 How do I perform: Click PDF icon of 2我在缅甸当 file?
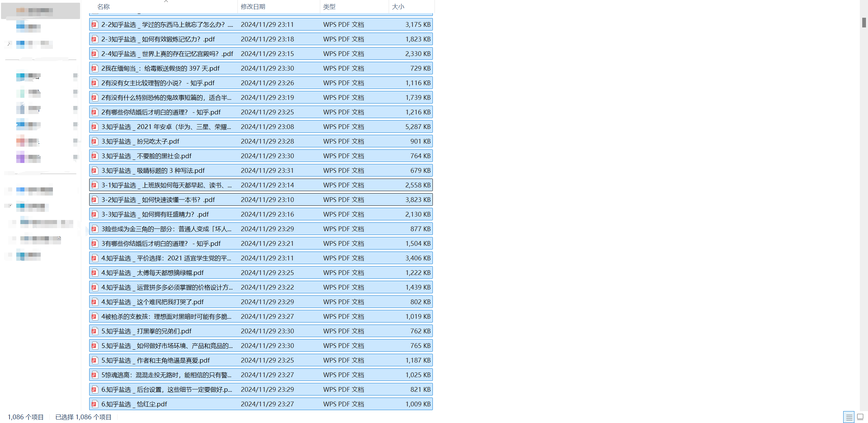click(95, 68)
